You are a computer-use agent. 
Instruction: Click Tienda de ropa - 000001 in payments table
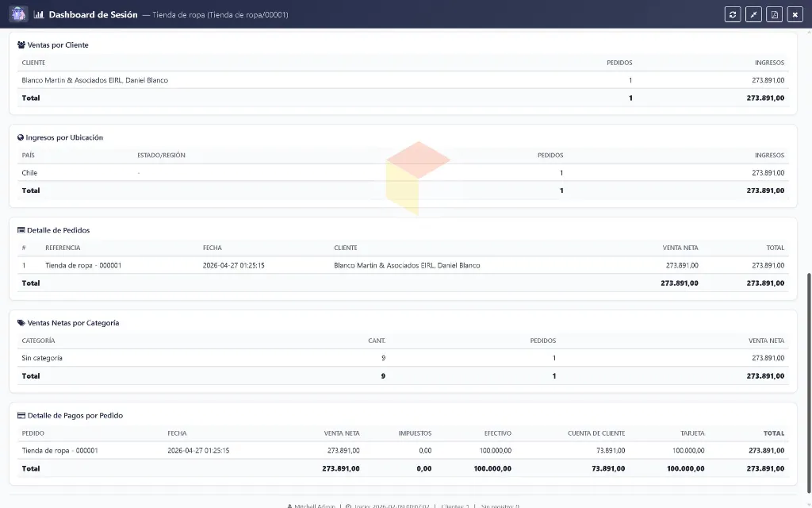[x=59, y=451]
